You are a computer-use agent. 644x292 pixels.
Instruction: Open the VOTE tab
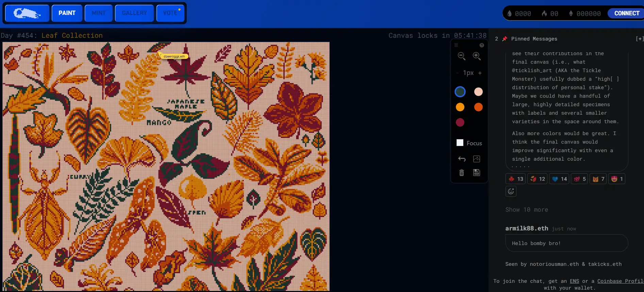(x=170, y=13)
